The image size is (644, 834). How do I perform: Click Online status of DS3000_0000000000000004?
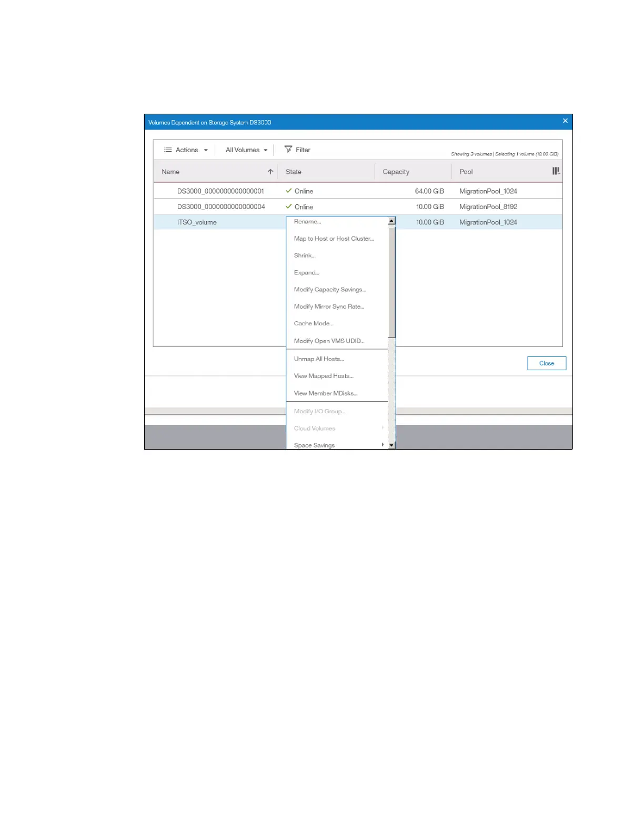[299, 207]
